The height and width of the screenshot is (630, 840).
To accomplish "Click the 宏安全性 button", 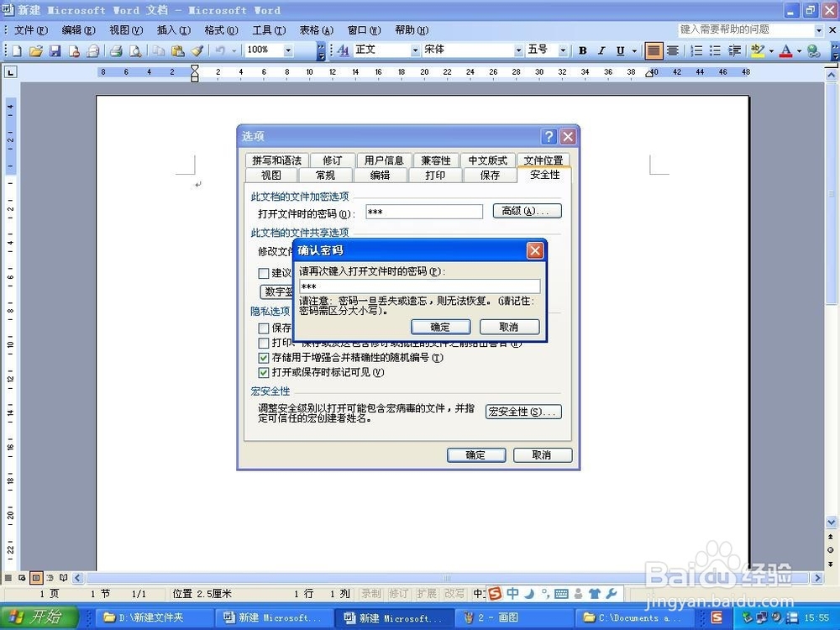I will (x=523, y=412).
